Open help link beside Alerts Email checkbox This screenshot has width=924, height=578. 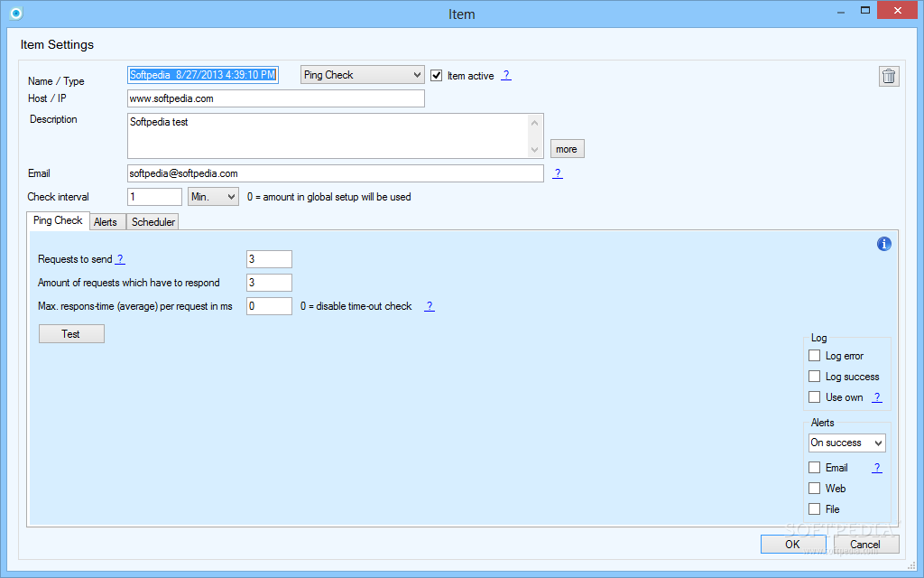pos(877,467)
